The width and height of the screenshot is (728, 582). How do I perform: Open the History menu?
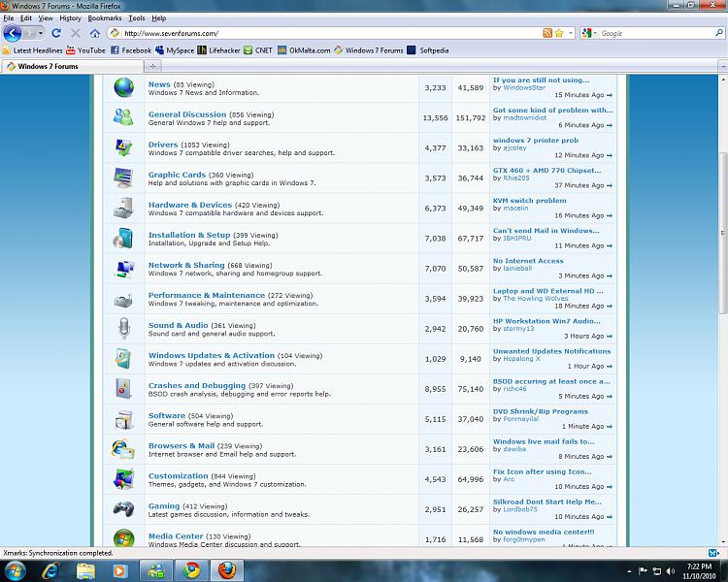click(70, 18)
